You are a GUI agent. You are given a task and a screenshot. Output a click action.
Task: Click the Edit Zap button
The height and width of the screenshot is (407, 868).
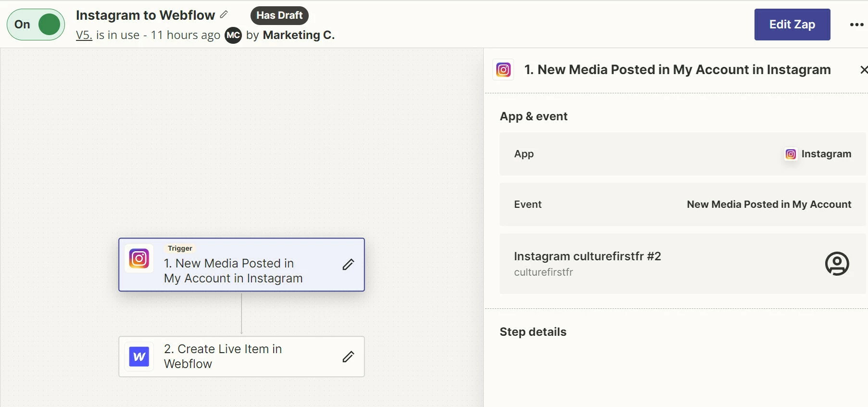(792, 25)
